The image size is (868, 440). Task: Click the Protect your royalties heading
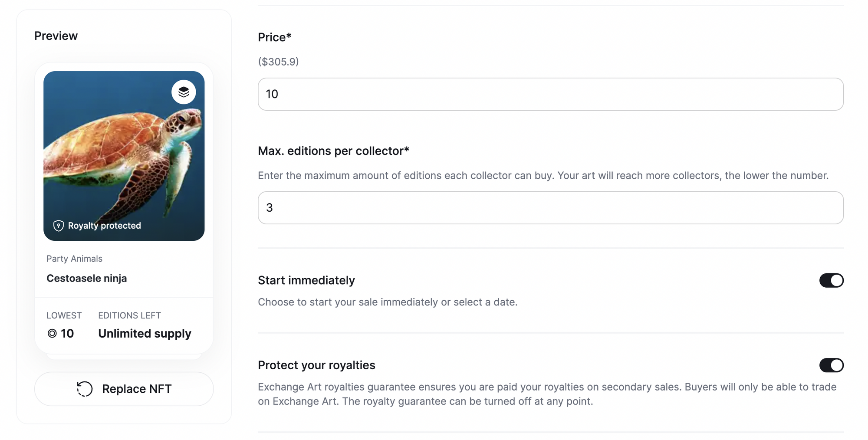point(316,365)
